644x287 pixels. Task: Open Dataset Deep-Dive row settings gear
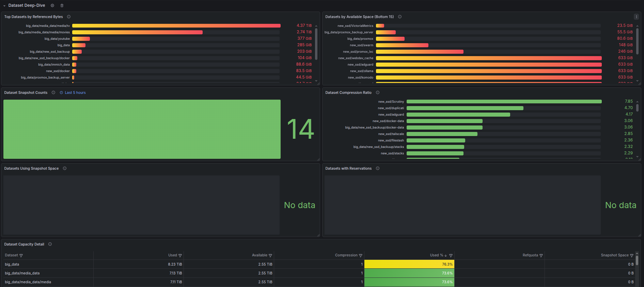pyautogui.click(x=52, y=5)
